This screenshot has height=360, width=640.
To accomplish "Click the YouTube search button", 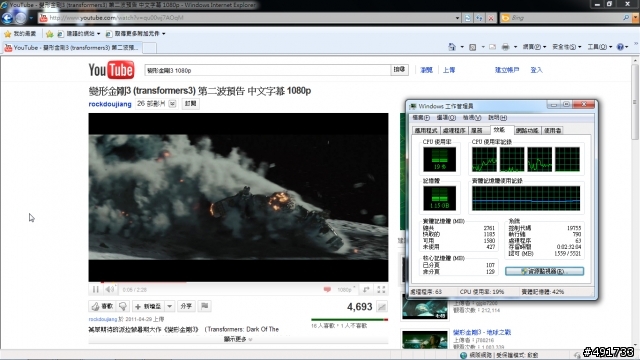I will pos(399,70).
